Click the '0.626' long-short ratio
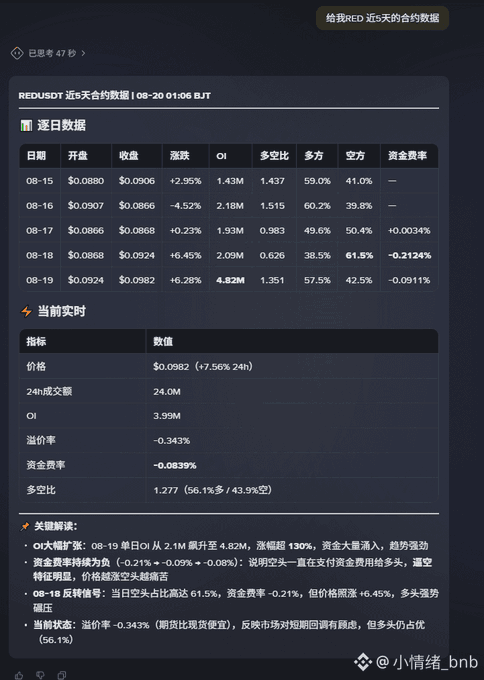This screenshot has width=484, height=680. coord(272,255)
